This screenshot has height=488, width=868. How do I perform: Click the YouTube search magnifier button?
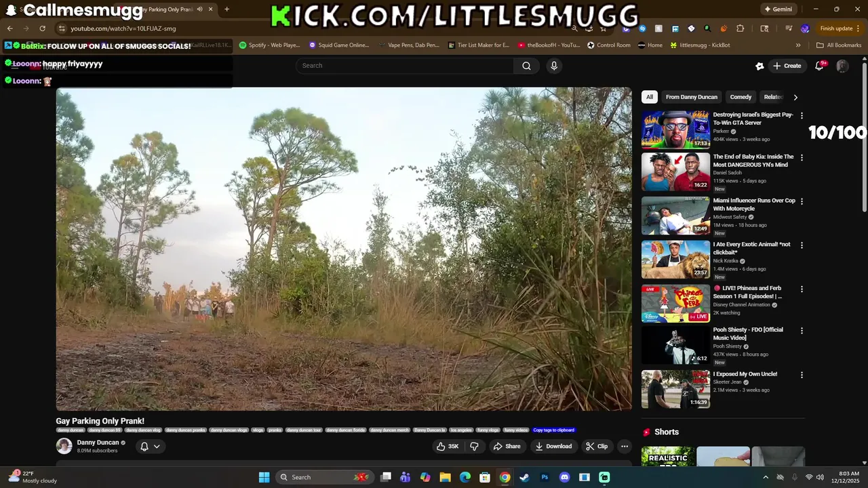[x=526, y=66]
